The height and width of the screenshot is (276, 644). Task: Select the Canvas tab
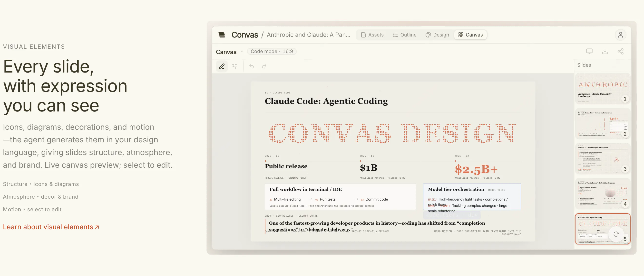pos(470,35)
